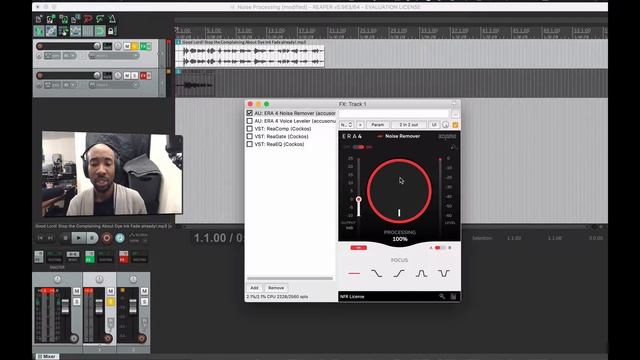Image resolution: width=640 pixels, height=360 pixels.
Task: Click the red Undo toolbar icon
Action: click(x=88, y=19)
